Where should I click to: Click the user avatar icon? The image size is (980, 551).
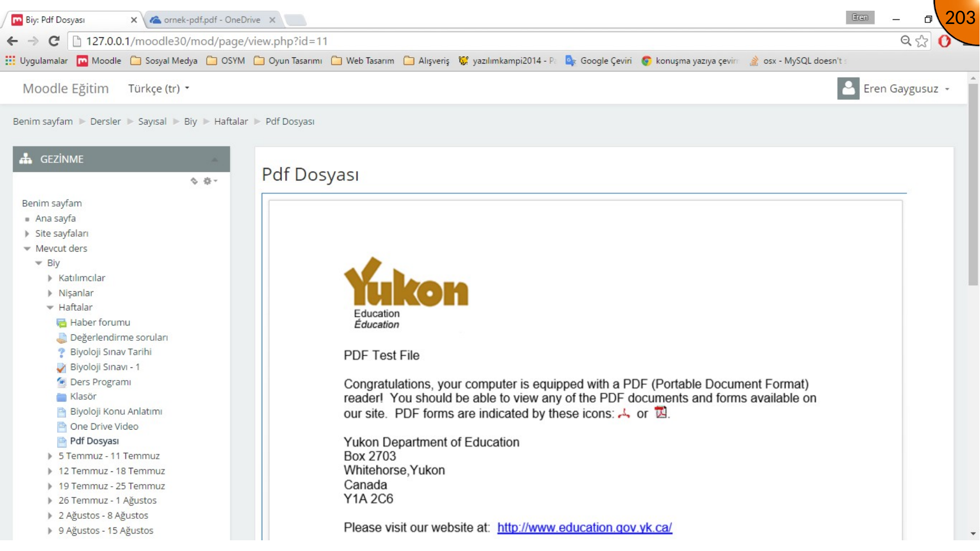(848, 88)
